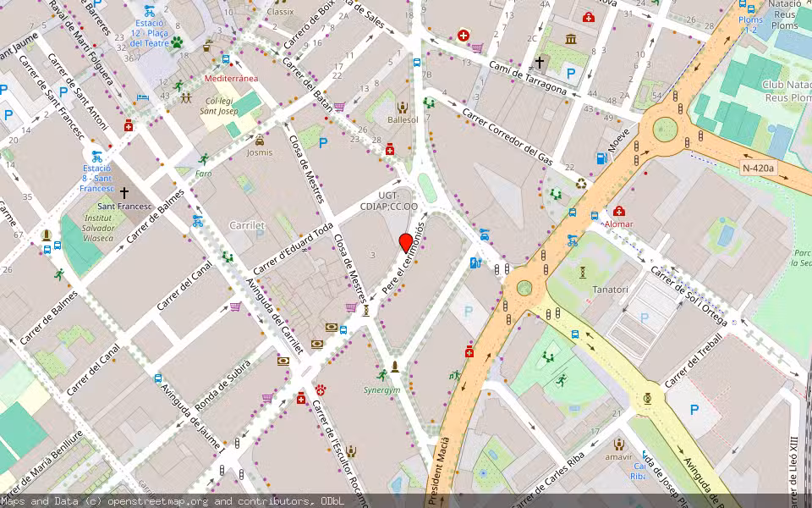
Task: Select the Camí de Tarragona street label
Action: (x=527, y=77)
